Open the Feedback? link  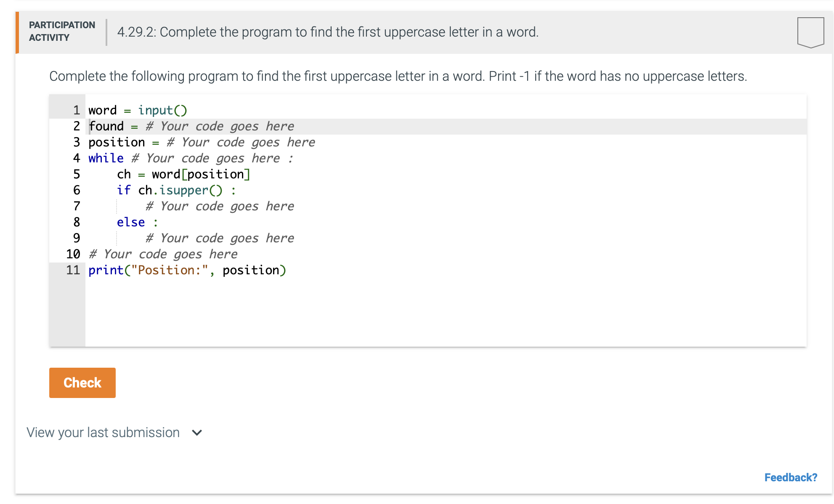pos(790,477)
